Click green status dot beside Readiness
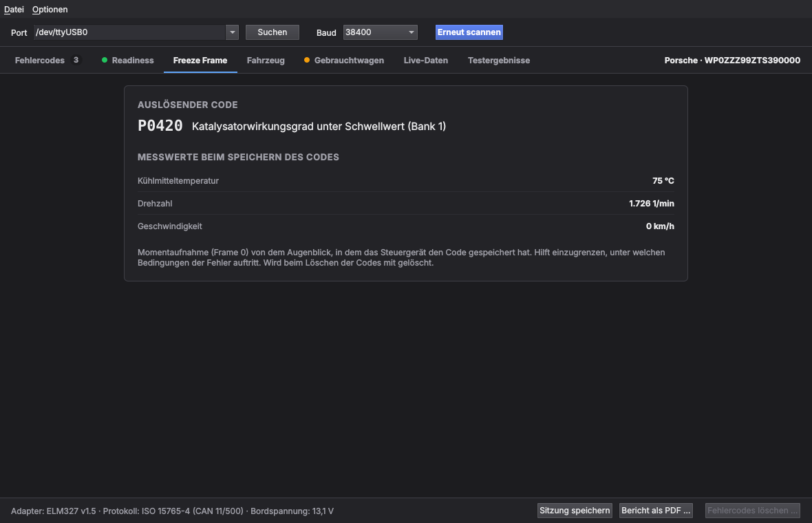The image size is (812, 523). [105, 60]
